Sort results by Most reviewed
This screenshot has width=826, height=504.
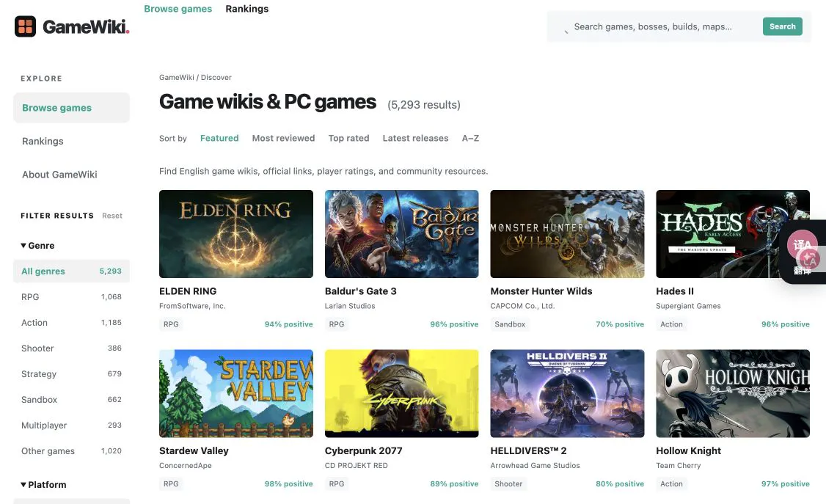(283, 138)
